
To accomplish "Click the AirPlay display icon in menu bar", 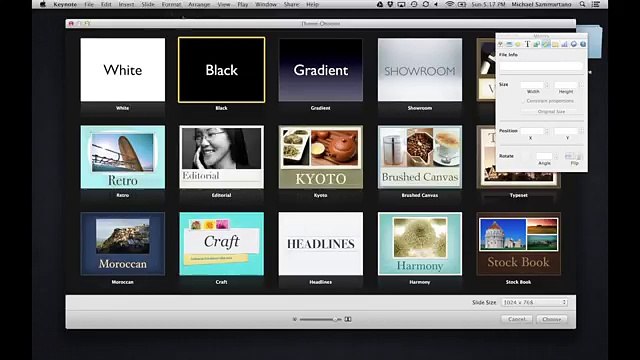I will (401, 4).
